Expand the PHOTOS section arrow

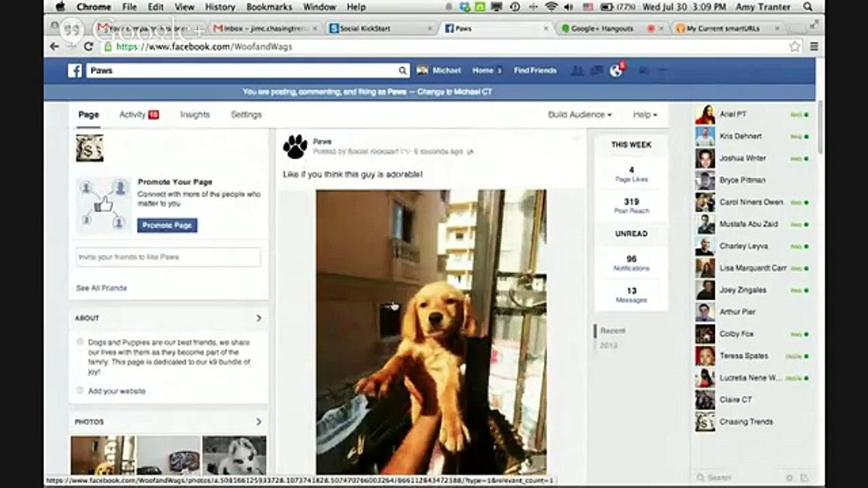258,422
